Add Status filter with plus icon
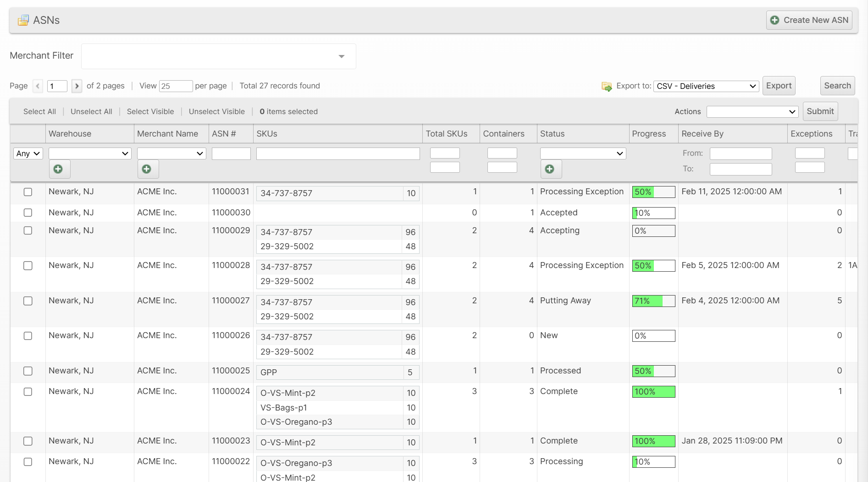This screenshot has height=482, width=868. coord(550,169)
